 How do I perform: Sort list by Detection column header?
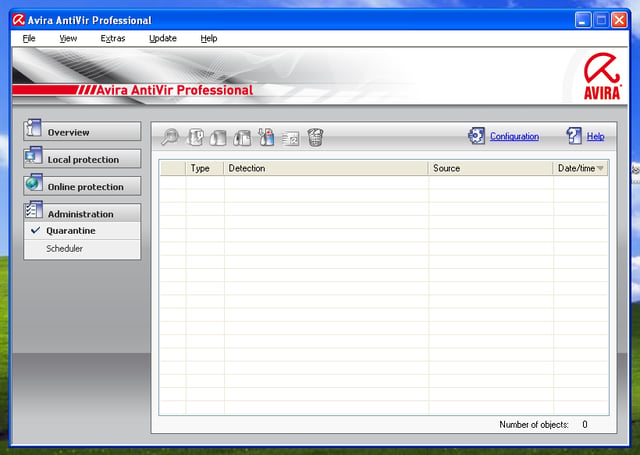[326, 168]
